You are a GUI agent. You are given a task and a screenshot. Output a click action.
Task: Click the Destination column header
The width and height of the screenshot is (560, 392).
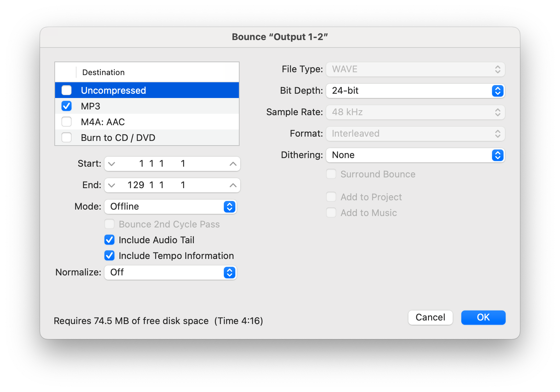tap(103, 72)
